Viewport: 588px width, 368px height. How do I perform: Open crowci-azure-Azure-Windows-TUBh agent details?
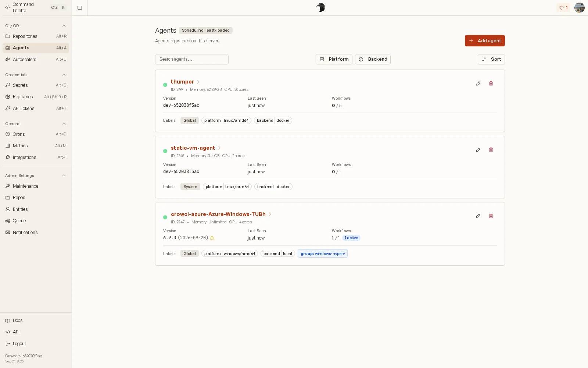[221, 214]
